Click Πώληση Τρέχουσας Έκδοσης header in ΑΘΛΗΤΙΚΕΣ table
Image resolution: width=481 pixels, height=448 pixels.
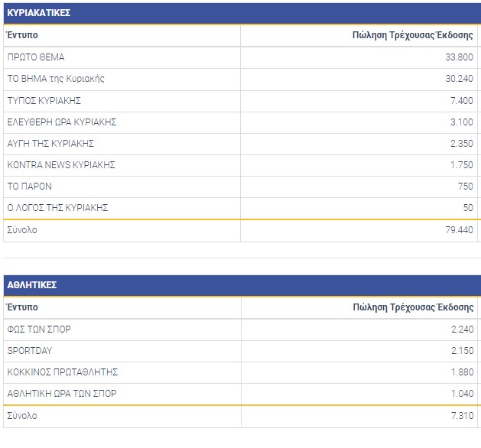[413, 307]
